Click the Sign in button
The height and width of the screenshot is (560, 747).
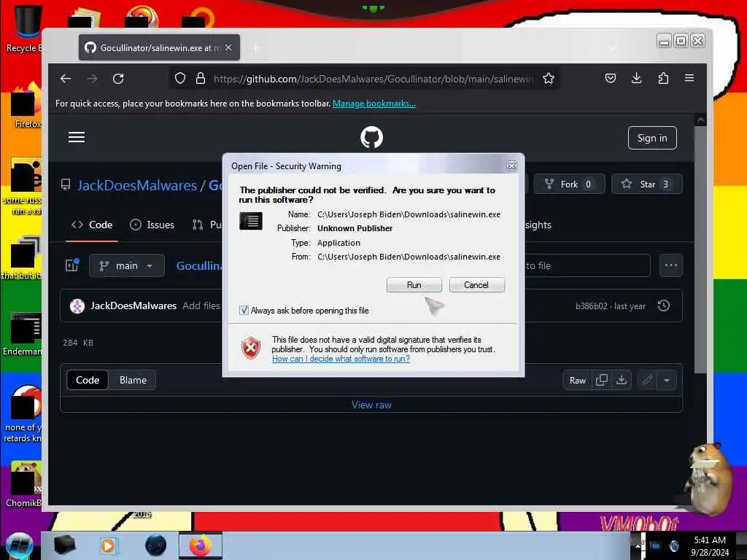pos(652,138)
